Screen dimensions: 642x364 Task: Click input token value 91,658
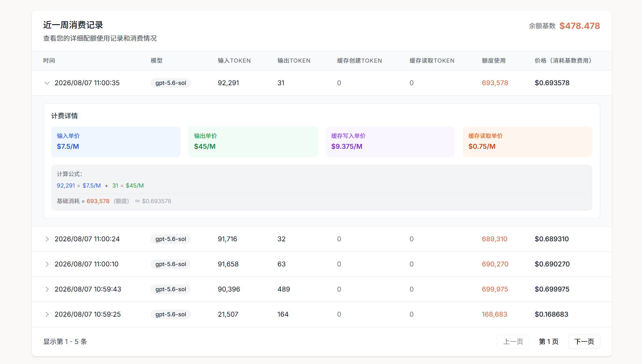228,264
